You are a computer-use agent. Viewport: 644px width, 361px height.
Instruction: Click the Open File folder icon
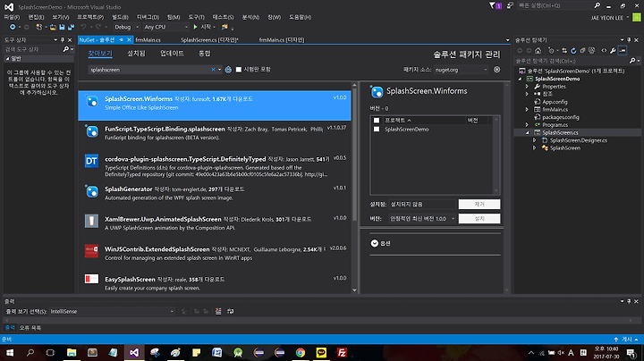tap(53, 27)
